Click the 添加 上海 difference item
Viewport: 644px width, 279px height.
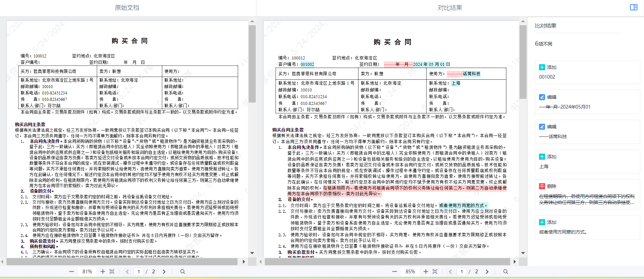click(587, 161)
